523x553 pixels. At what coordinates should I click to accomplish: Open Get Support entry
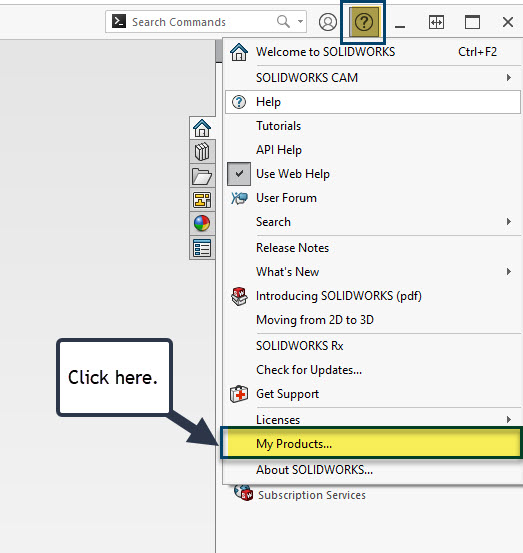373,394
